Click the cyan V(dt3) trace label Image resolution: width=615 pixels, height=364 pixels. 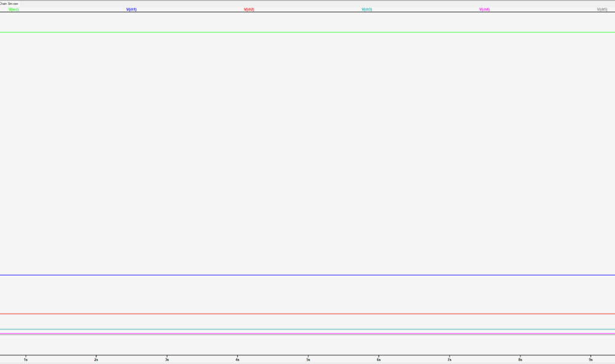(367, 9)
